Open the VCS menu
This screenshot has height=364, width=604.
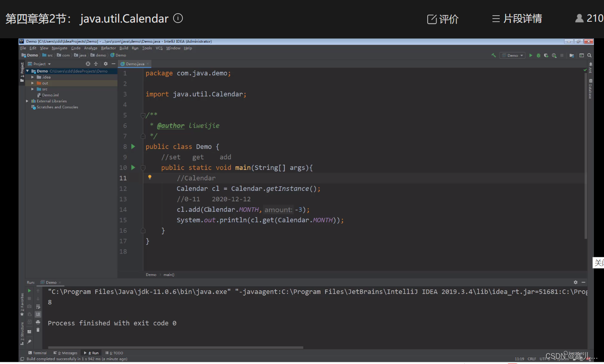point(159,48)
